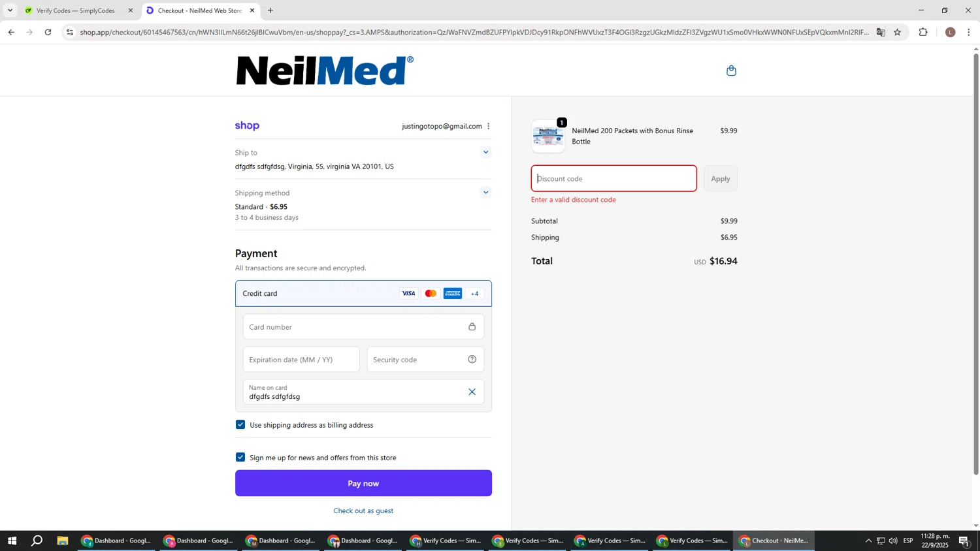The image size is (980, 551).
Task: Bookmark this page with star icon
Action: point(897,32)
